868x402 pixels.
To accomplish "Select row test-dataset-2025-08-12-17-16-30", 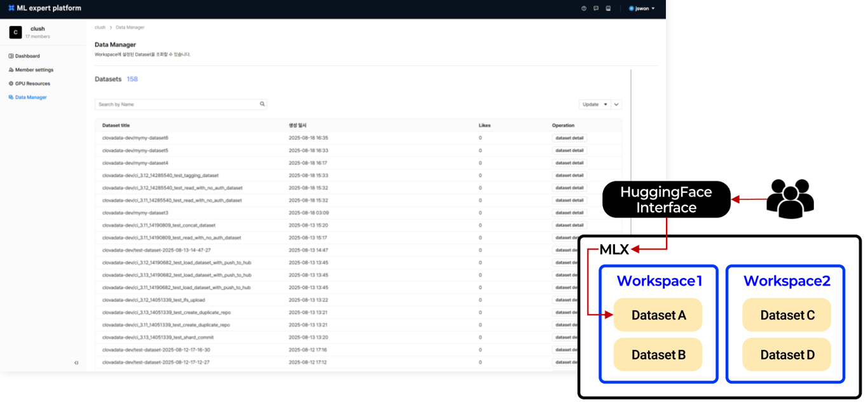I will click(358, 350).
